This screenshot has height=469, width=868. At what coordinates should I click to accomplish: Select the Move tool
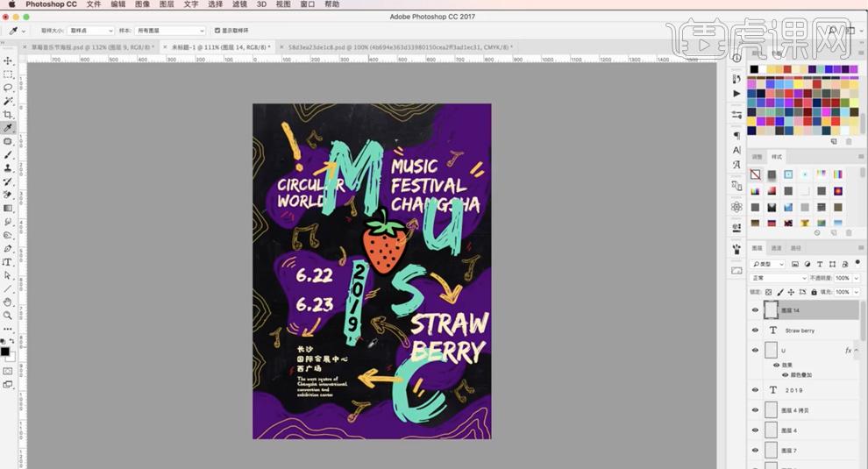coord(8,60)
